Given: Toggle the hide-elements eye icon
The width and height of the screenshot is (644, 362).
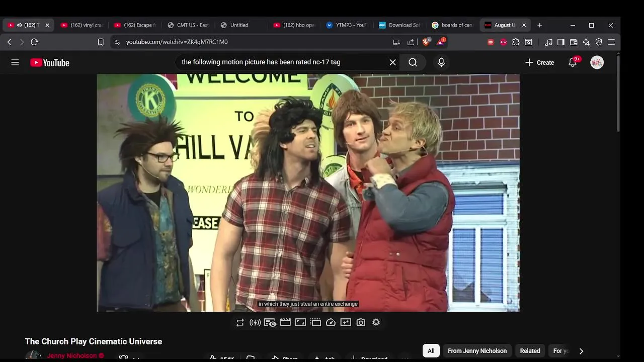Looking at the screenshot, I should [x=270, y=323].
